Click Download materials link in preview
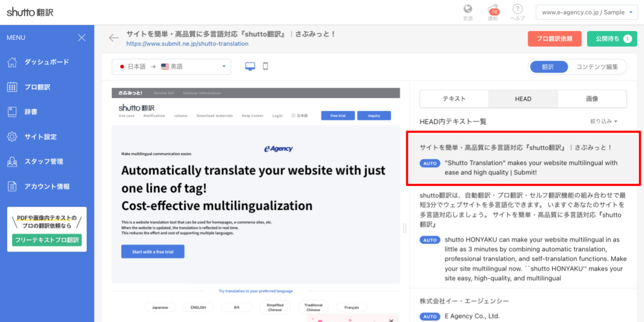644x322 pixels. [x=215, y=115]
